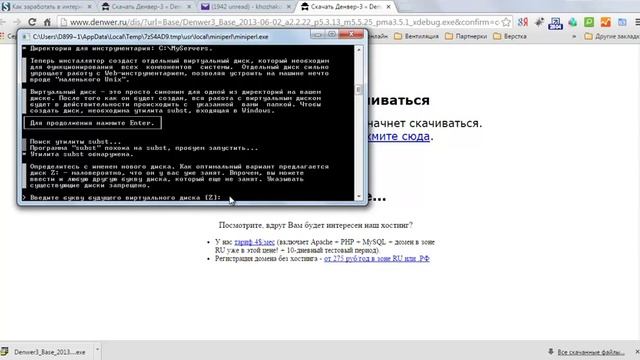Open the 'тариф 4$/мес' hosting link
The height and width of the screenshot is (360, 640).
point(254,242)
